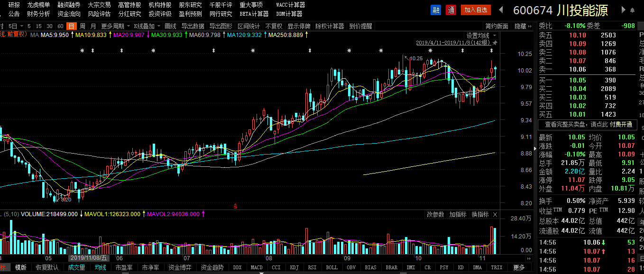
Task: Click the red 通 stock connect icon
Action: (451, 9)
